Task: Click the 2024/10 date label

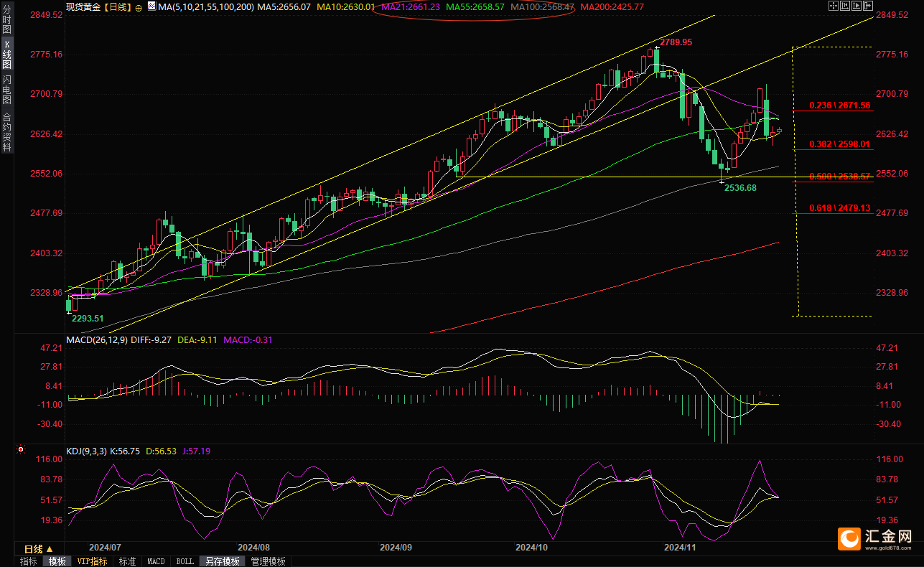Action: click(x=531, y=547)
